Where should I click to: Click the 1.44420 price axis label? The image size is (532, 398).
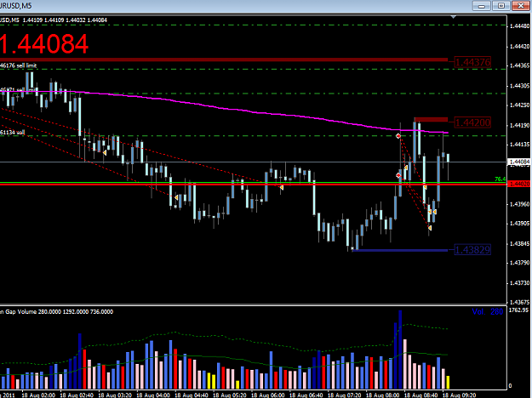pos(520,47)
